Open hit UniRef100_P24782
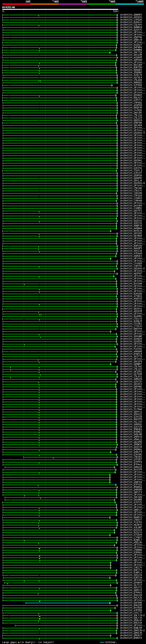 click(131, 349)
